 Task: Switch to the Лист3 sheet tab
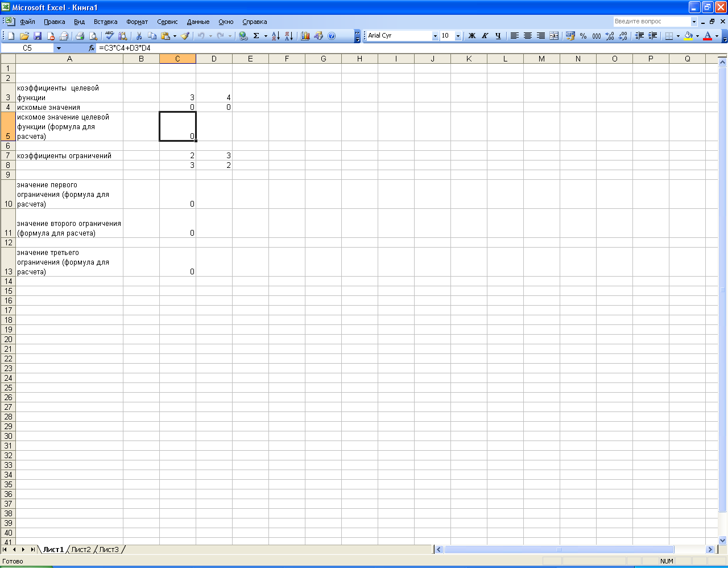coord(109,550)
